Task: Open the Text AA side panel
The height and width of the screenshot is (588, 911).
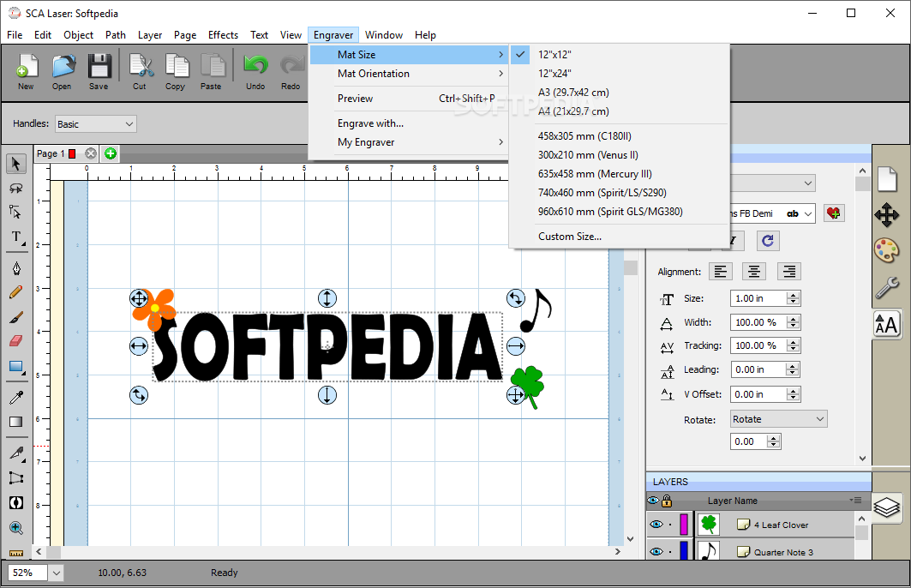Action: pos(887,324)
